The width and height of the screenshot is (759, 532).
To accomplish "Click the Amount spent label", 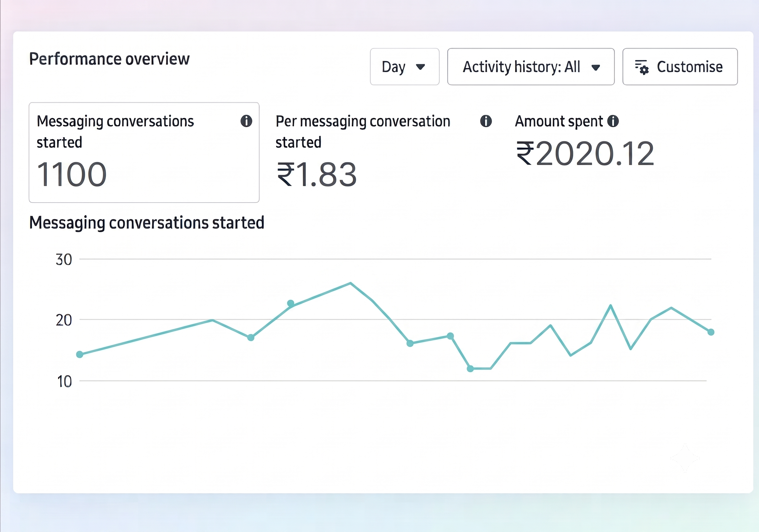I will coord(559,122).
